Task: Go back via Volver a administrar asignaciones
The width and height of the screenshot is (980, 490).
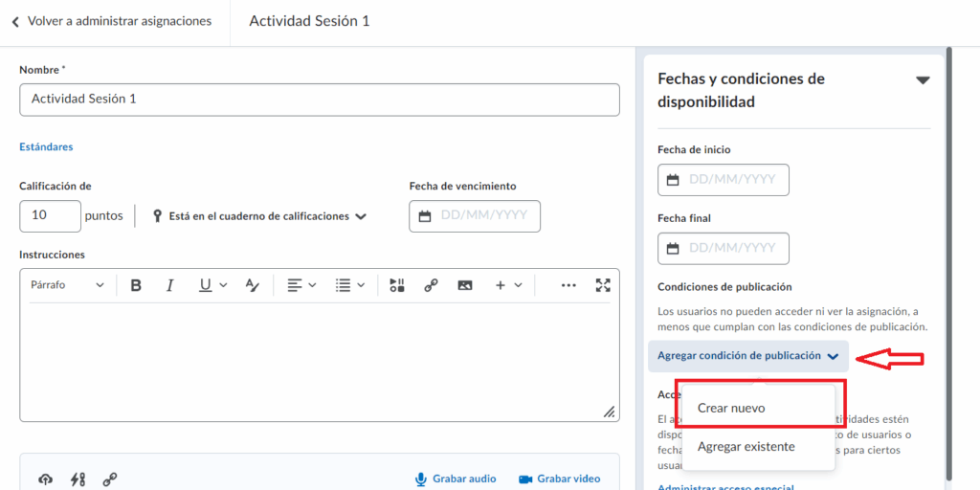Action: coord(111,21)
